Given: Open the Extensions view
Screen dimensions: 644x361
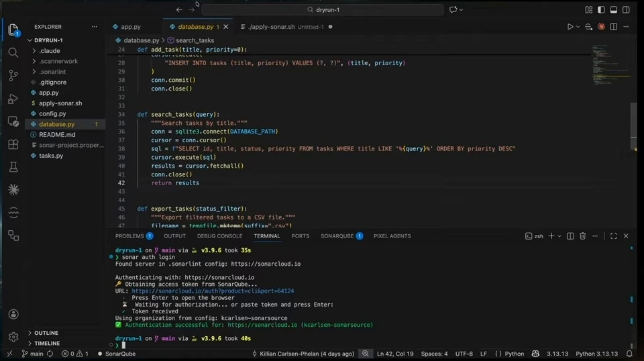Looking at the screenshot, I should tap(13, 144).
